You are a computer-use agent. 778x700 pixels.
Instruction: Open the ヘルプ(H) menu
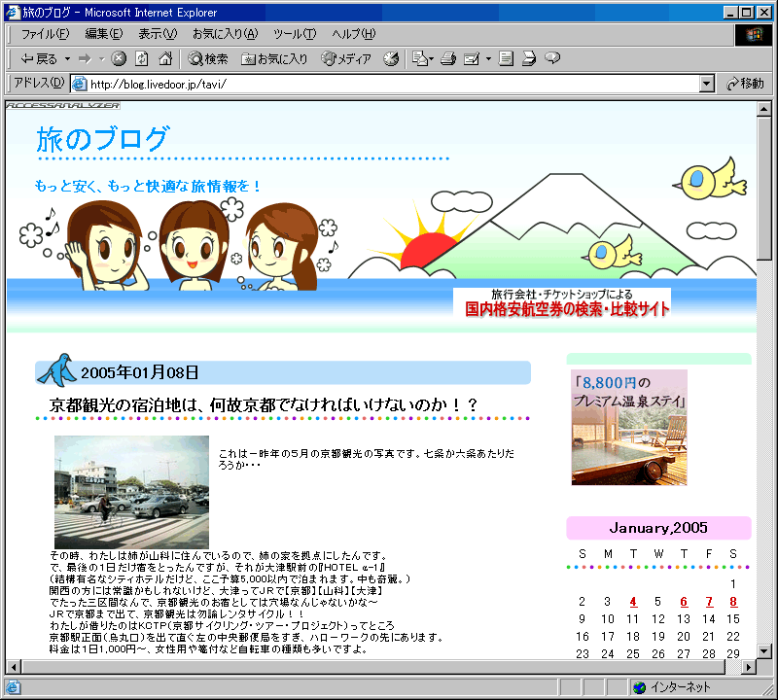pos(354,34)
